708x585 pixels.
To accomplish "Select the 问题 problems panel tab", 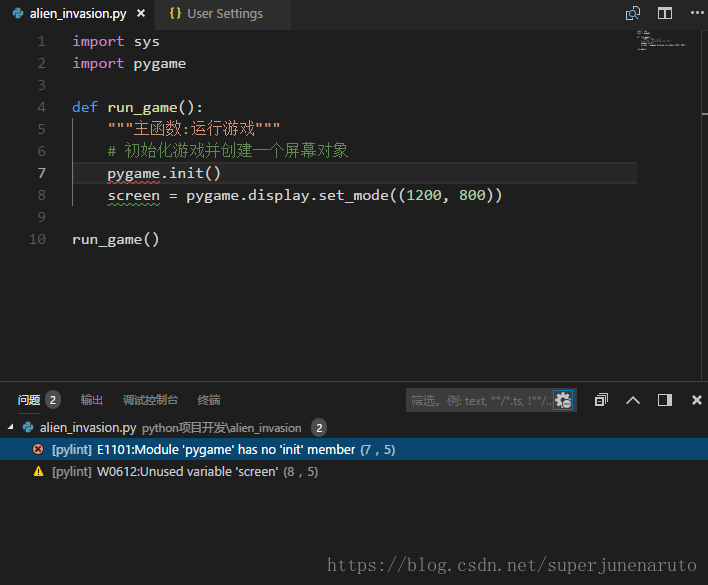I will [29, 400].
